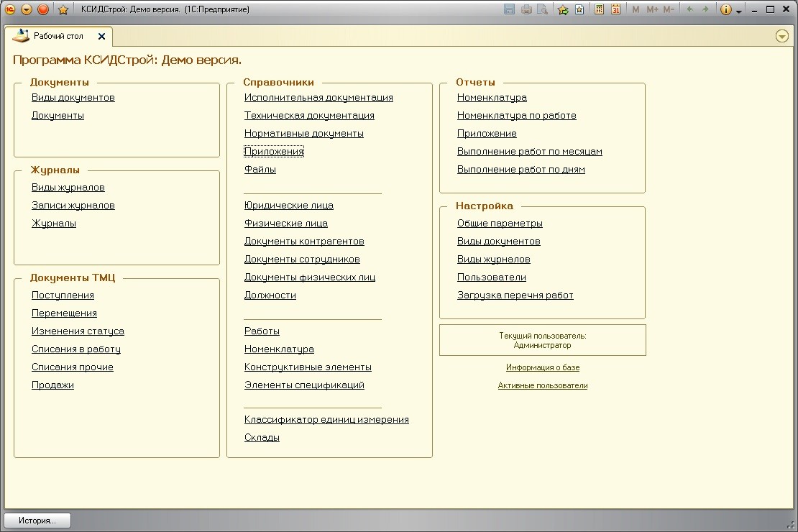Open Списания в работу link
This screenshot has width=798, height=532.
(x=75, y=349)
